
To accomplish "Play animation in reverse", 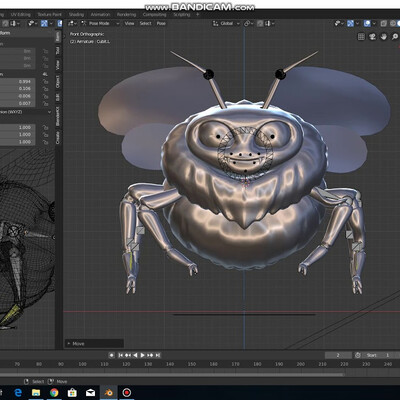I will tap(135, 355).
